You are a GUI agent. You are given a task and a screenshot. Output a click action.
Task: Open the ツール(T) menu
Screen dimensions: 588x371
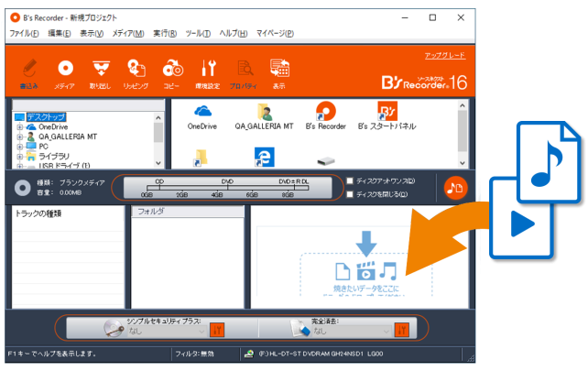(x=198, y=33)
